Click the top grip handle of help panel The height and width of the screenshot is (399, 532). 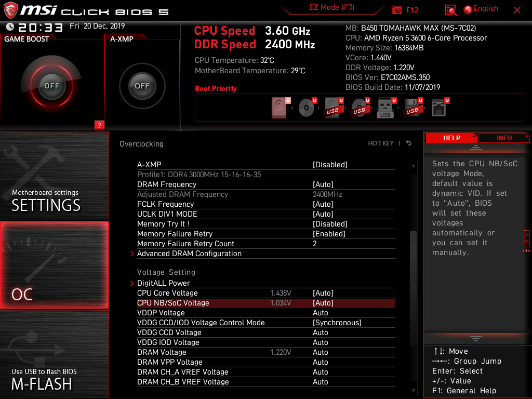[x=476, y=147]
